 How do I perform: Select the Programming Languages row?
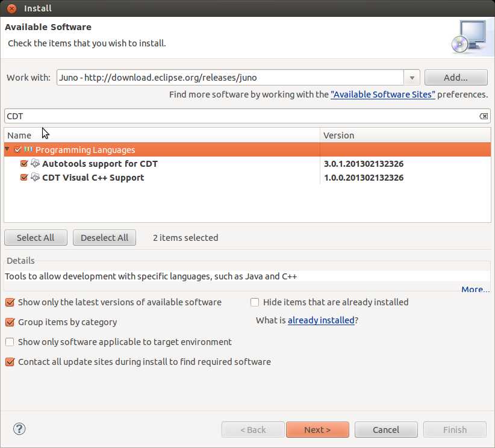pyautogui.click(x=247, y=149)
